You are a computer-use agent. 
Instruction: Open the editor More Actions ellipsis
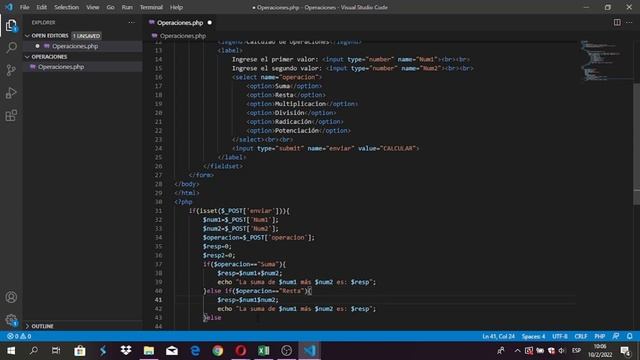point(629,22)
